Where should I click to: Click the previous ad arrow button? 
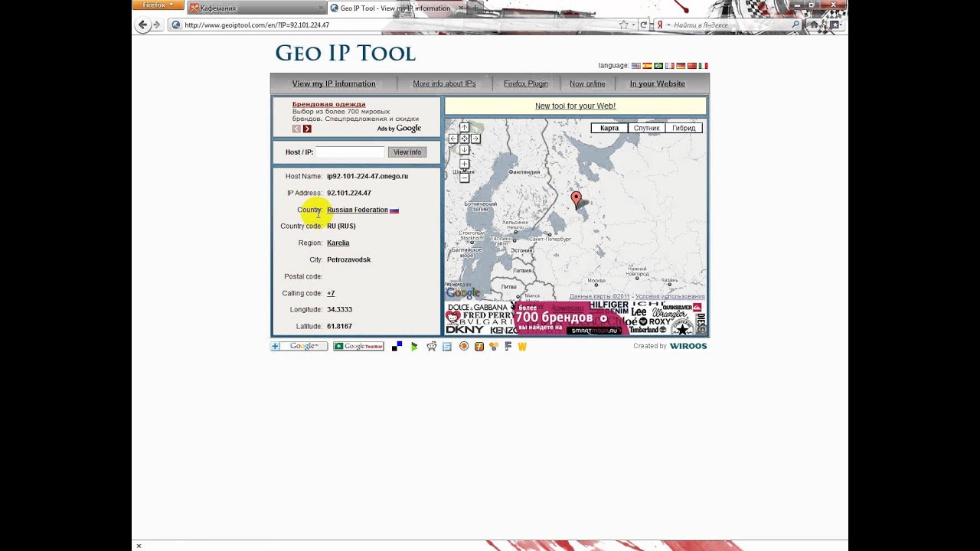tap(296, 129)
